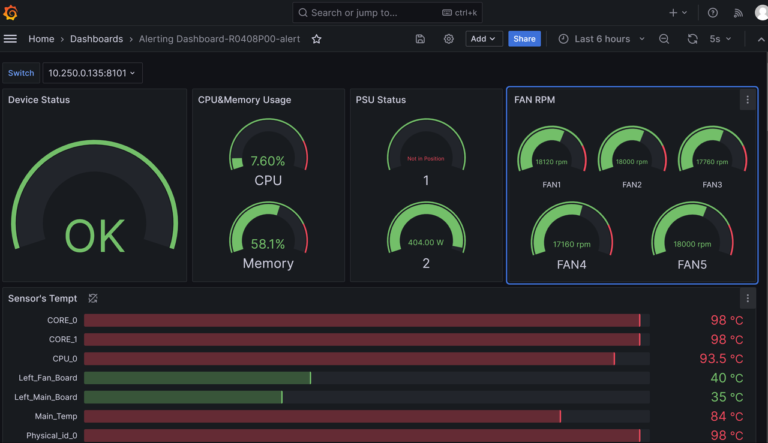Viewport: 768px width, 443px height.
Task: Click the 84 °C value
Action: pyautogui.click(x=727, y=417)
